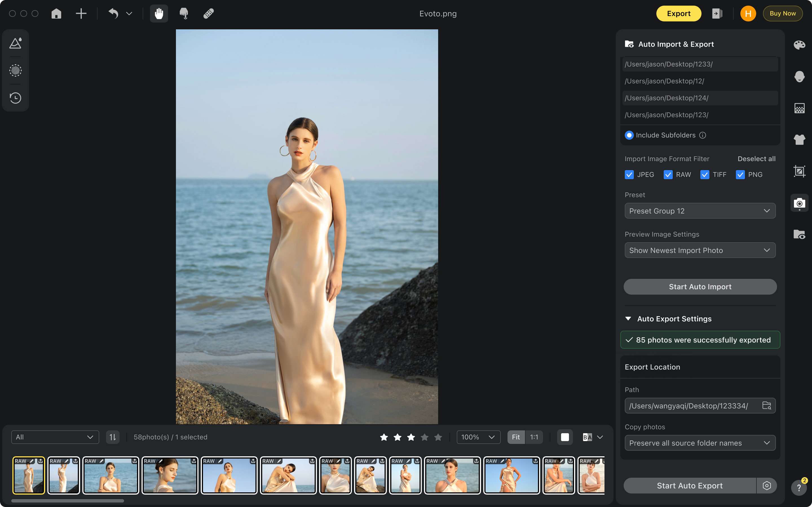
Task: Open the Preset Group 12 dropdown
Action: 700,211
